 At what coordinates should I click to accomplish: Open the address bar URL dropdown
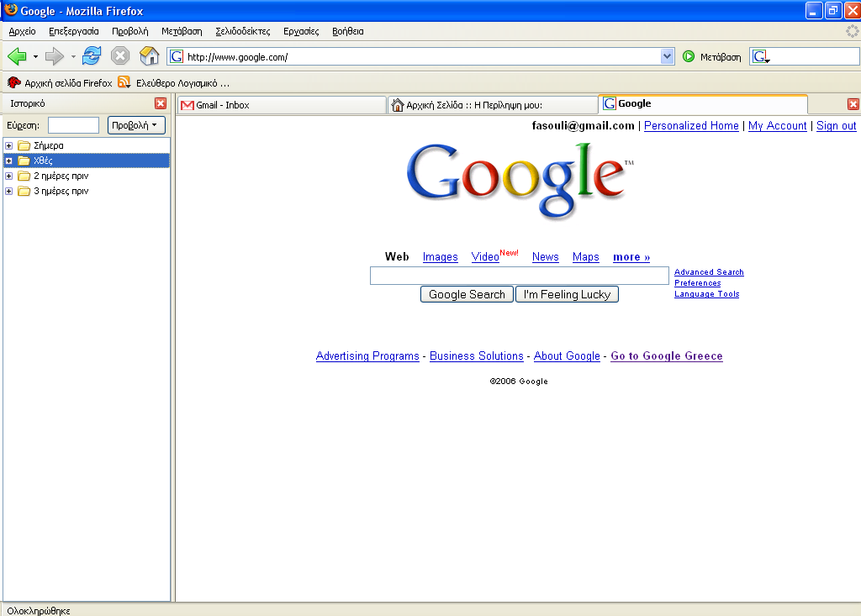click(667, 56)
